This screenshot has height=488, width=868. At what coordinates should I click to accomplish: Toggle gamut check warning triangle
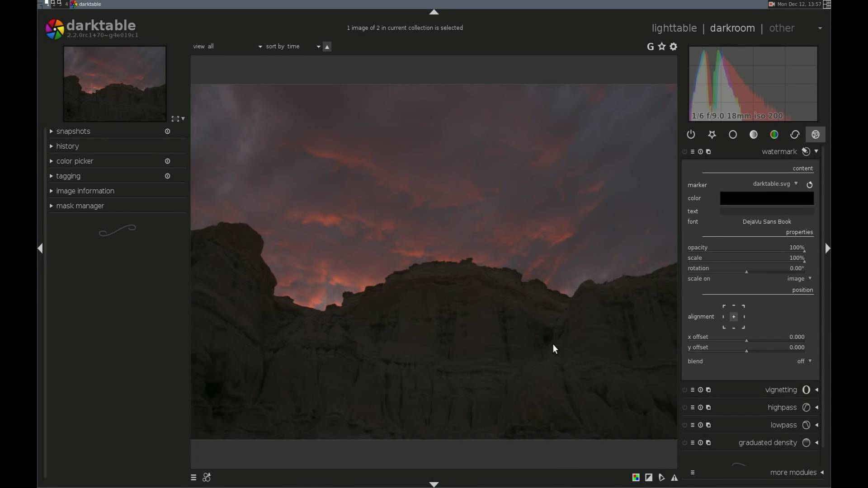[x=674, y=478]
